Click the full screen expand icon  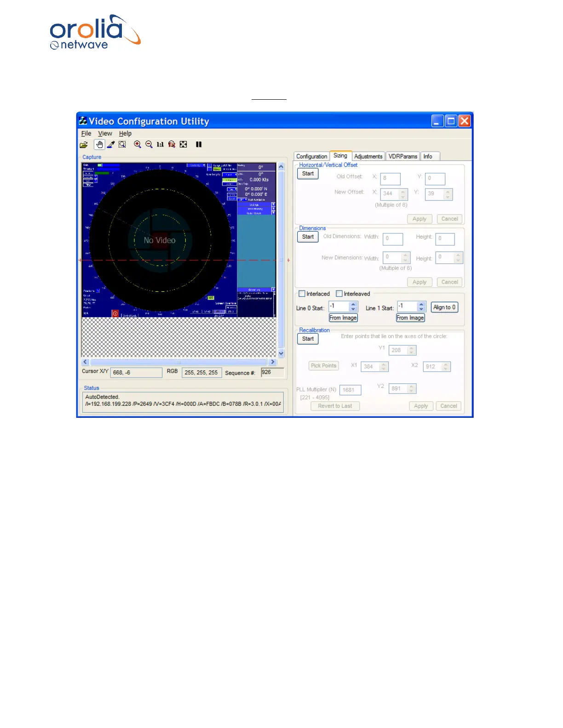point(184,144)
